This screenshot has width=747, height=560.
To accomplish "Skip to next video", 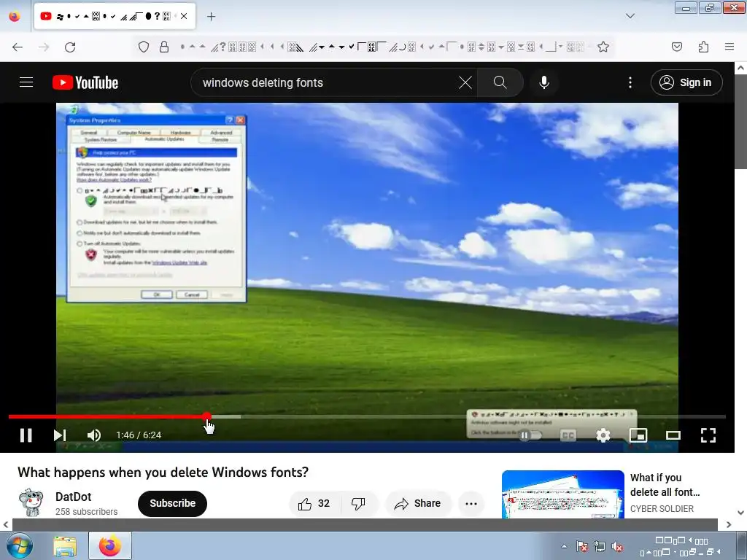I will [x=60, y=435].
